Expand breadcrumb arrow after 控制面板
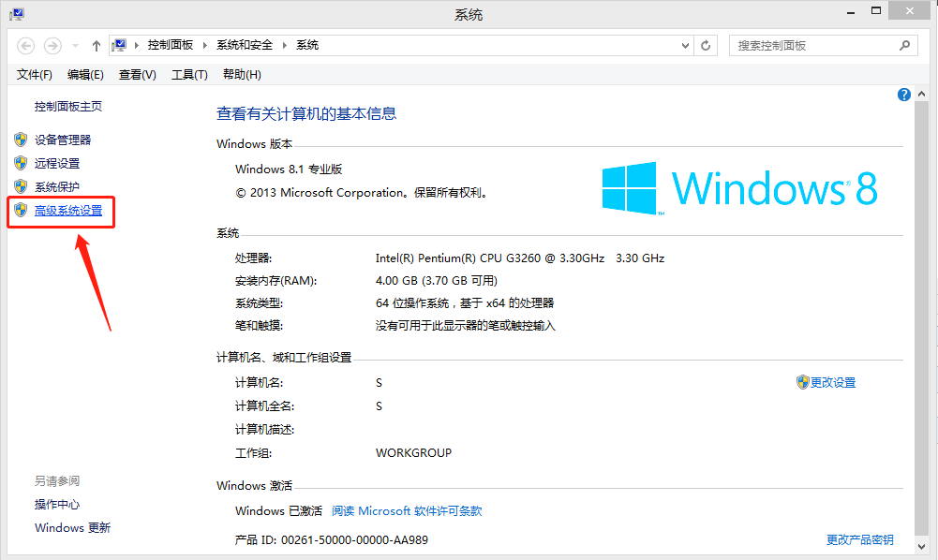Viewport: 938px width, 560px height. (x=205, y=46)
